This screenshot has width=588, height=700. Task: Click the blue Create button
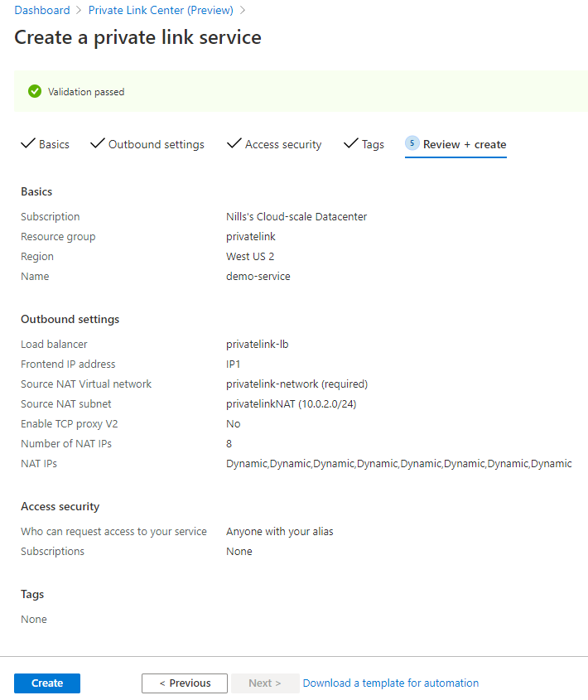click(47, 683)
